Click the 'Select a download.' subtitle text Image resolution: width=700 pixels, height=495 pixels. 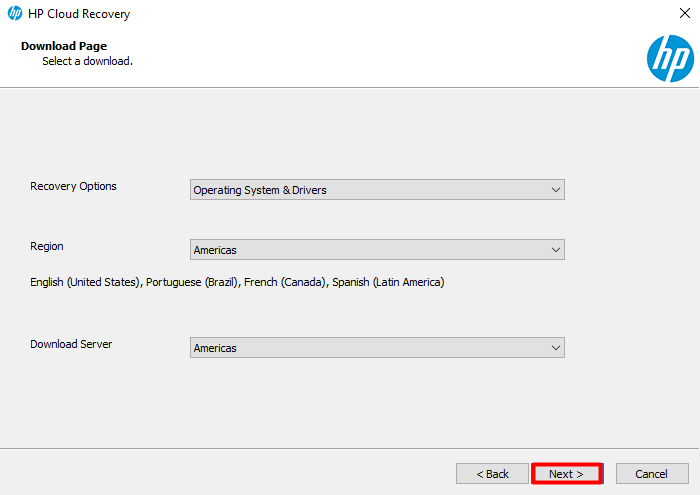(88, 61)
